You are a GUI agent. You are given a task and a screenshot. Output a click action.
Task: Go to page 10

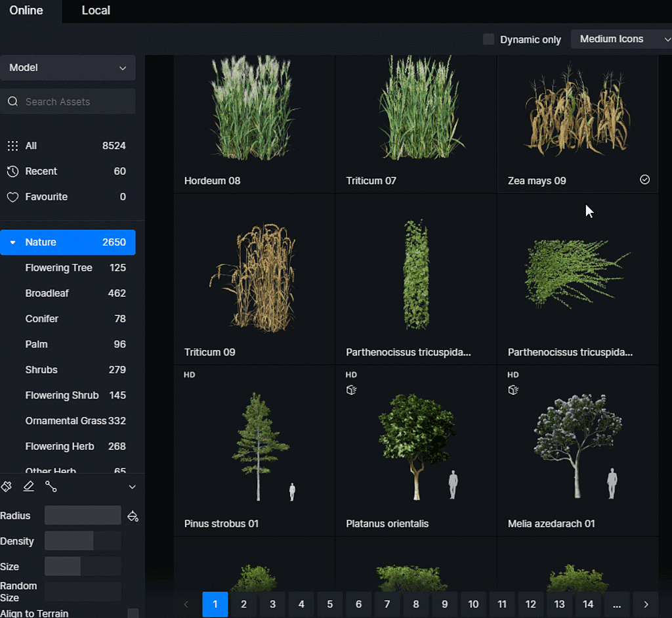pos(473,604)
